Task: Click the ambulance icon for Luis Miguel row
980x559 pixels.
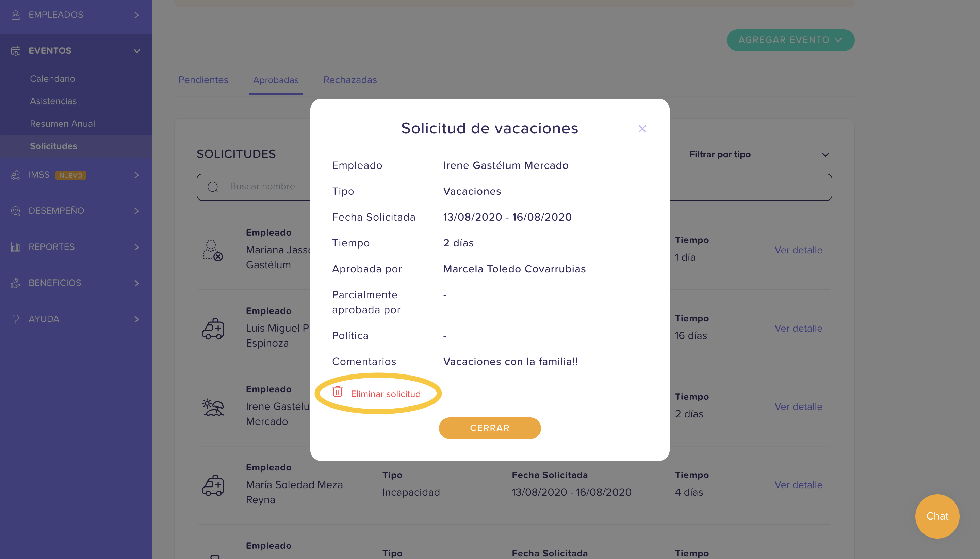Action: (213, 329)
